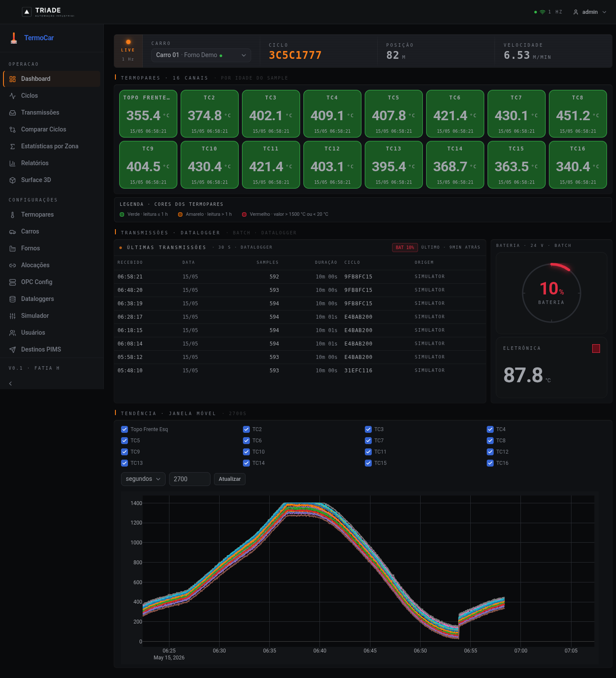The image size is (616, 678).
Task: Uncheck the TC7 trend checkbox
Action: (x=368, y=441)
